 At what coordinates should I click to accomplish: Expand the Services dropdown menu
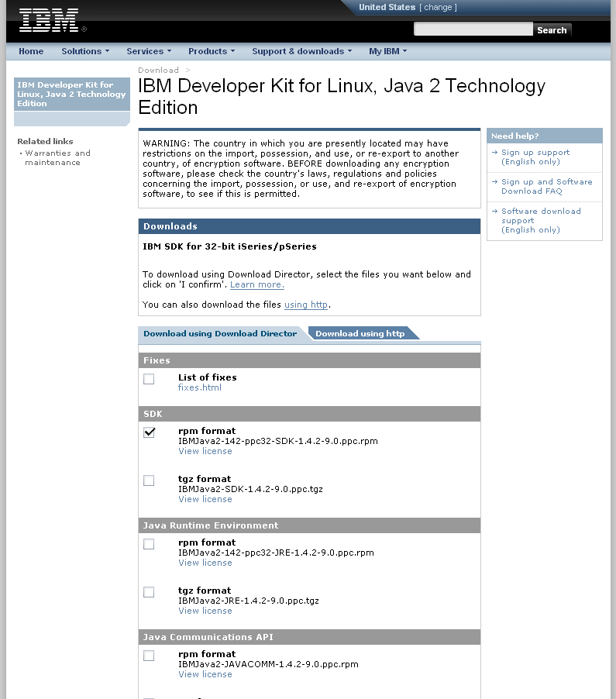tap(149, 51)
